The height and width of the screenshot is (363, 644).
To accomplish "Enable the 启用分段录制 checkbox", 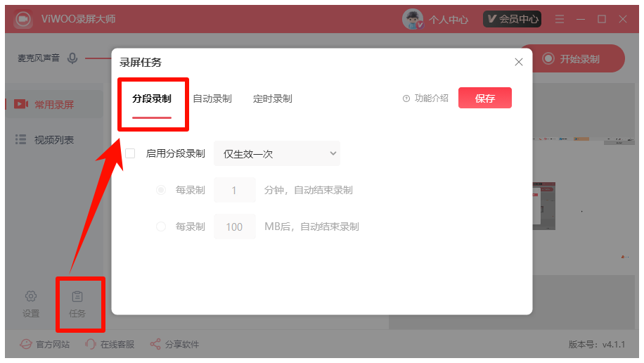I will click(130, 153).
